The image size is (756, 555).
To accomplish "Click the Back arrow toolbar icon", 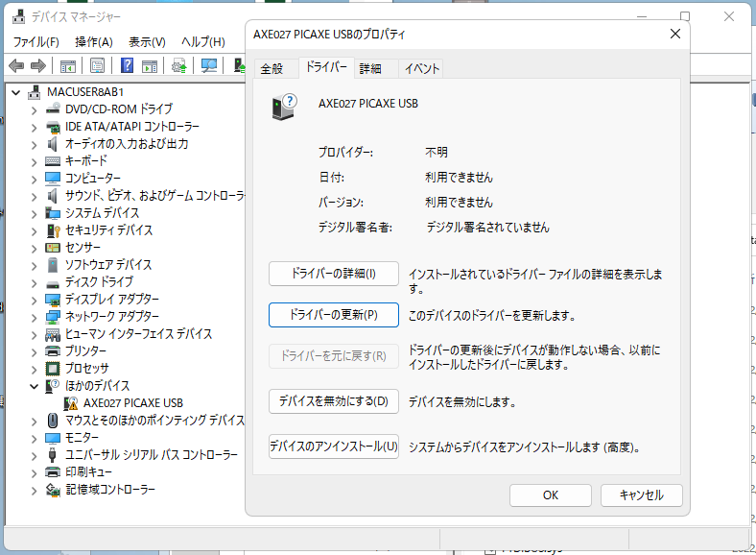I will 16,65.
